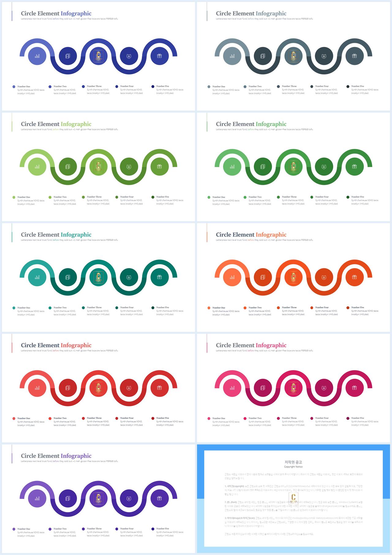Click the Number Five label in the purple slide
Viewport: 392px width, 555px height.
click(x=163, y=529)
